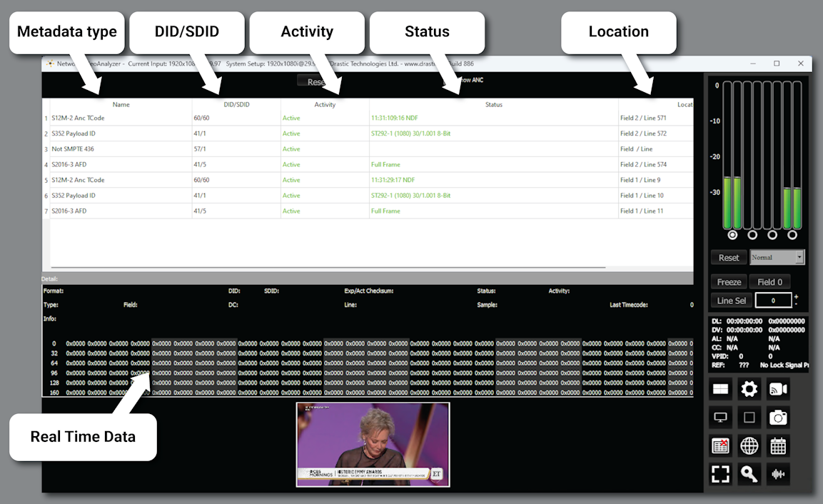
Task: Open the audio waveform icon
Action: coord(778,474)
